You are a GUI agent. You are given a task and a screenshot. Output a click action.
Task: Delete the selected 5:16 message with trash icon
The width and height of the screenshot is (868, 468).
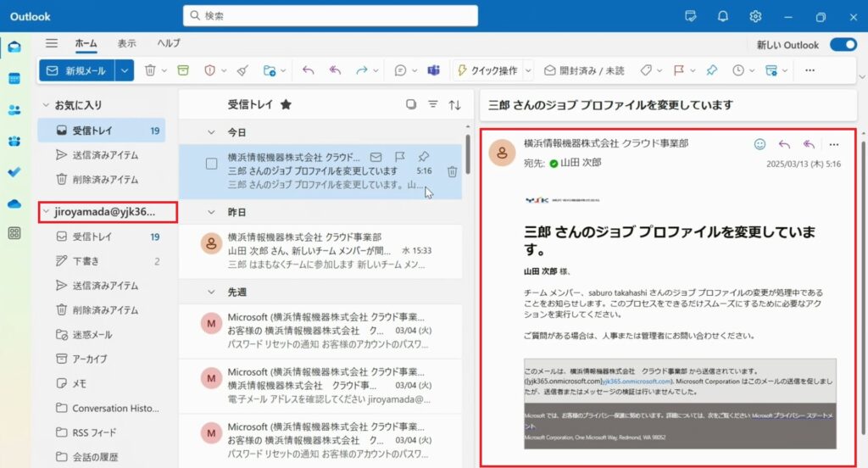pos(453,172)
